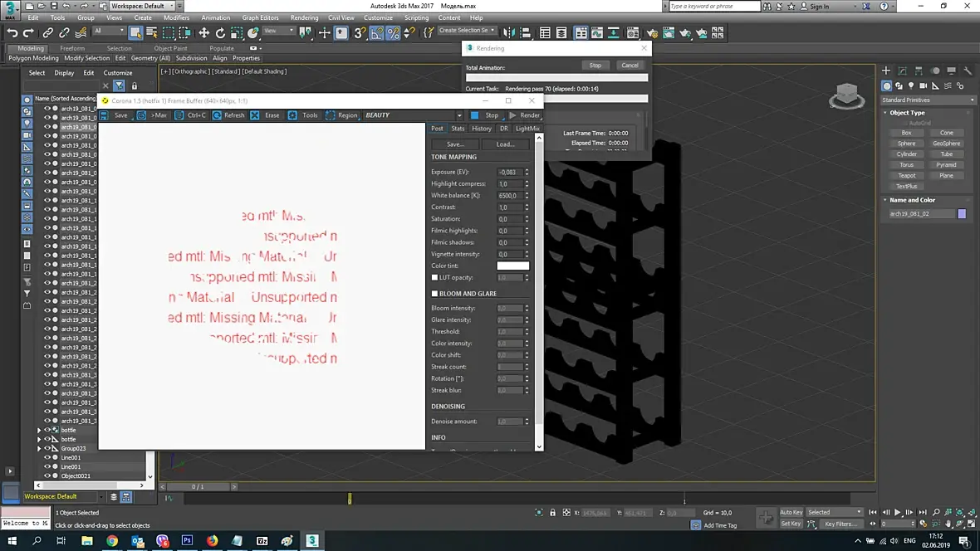Open Photoshop from the Windows taskbar

pyautogui.click(x=187, y=540)
